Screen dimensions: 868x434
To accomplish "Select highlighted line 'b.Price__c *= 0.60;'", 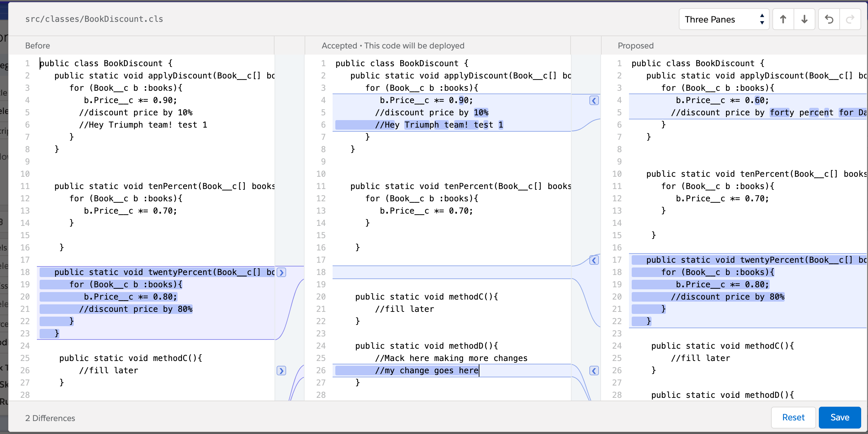I will [x=722, y=100].
